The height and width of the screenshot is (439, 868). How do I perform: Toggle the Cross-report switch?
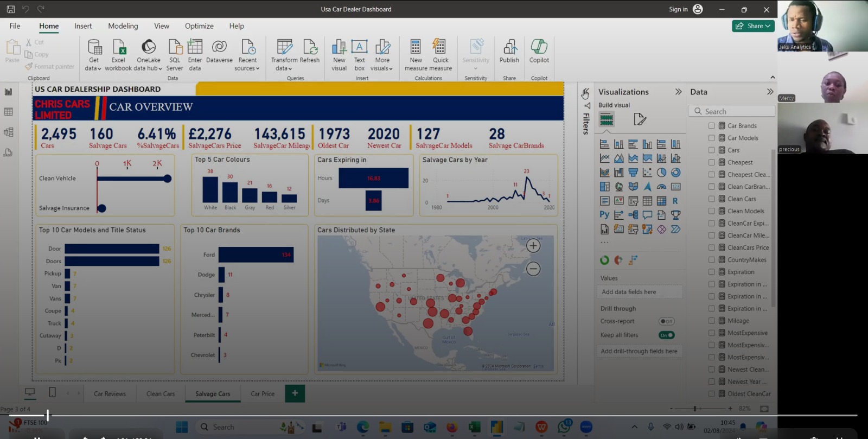(666, 321)
